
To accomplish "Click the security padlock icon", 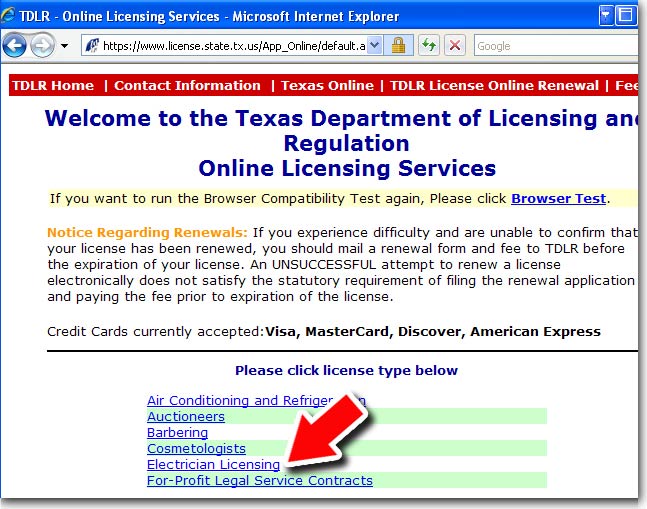I will (398, 45).
